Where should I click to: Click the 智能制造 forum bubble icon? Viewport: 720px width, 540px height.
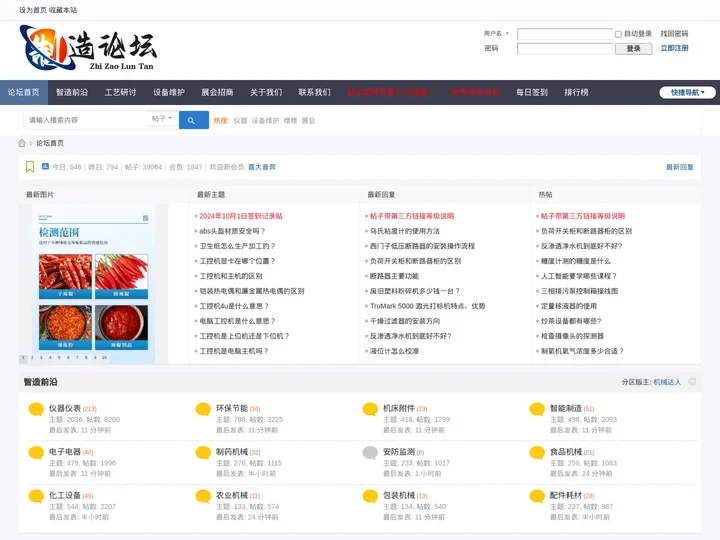pos(537,409)
